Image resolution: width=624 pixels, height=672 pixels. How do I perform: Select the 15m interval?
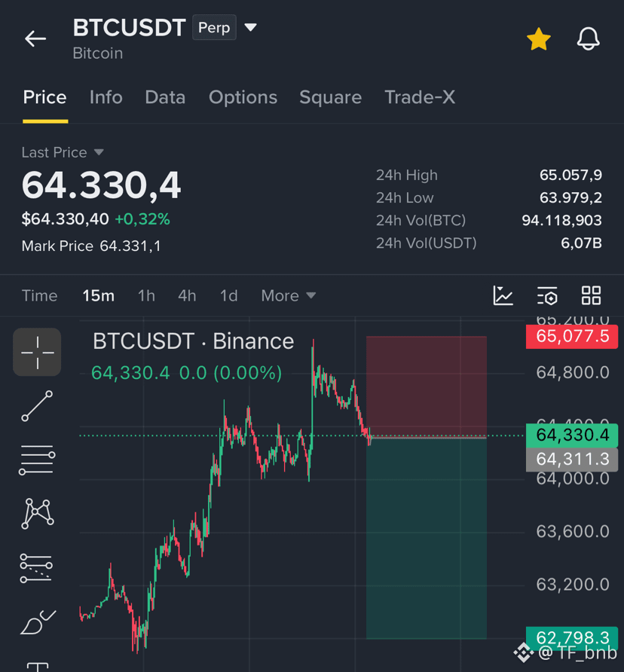pos(98,296)
